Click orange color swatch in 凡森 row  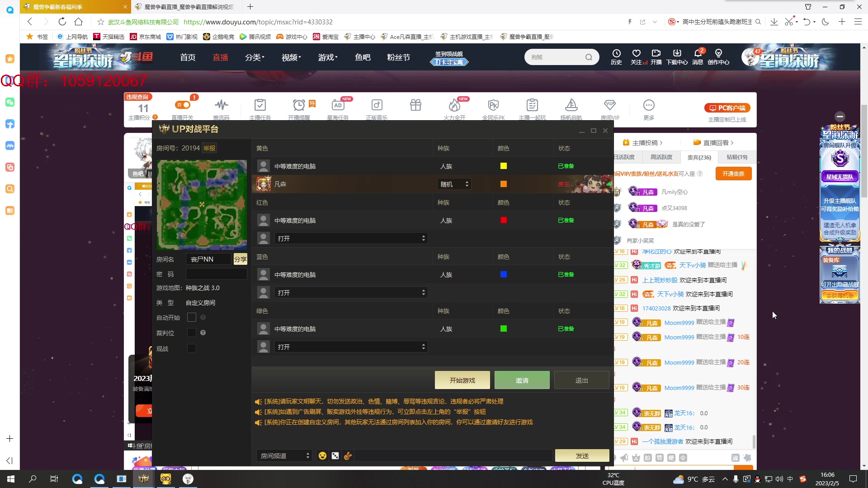click(x=504, y=184)
